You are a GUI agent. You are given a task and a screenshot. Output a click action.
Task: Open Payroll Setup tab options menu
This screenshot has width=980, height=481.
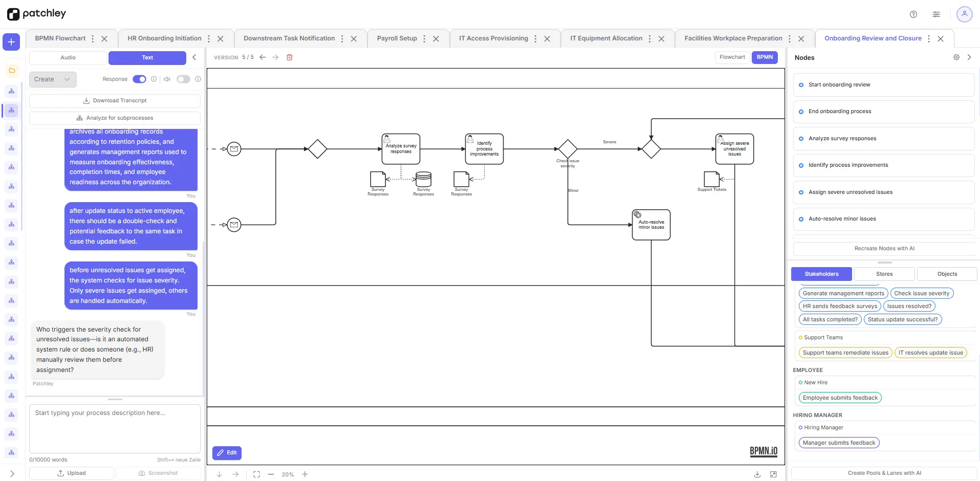point(424,39)
